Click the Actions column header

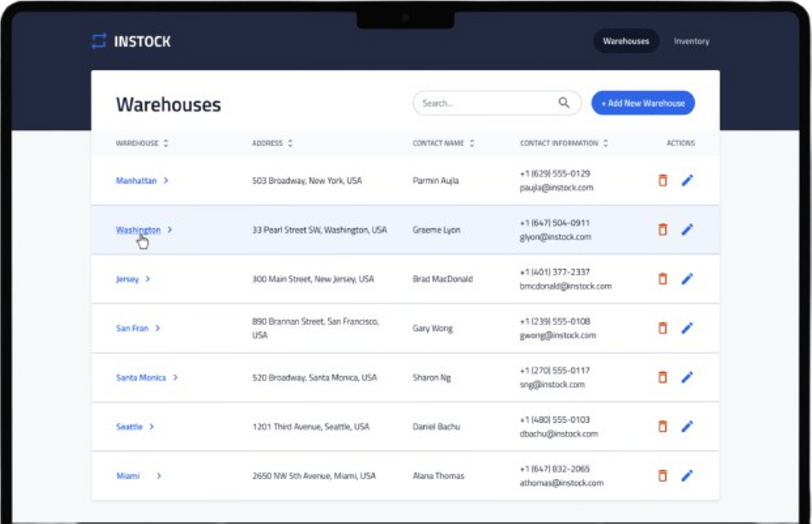680,143
